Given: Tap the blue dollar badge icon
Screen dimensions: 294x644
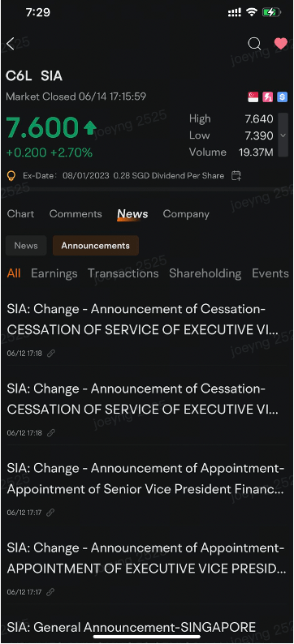Looking at the screenshot, I should pos(282,97).
